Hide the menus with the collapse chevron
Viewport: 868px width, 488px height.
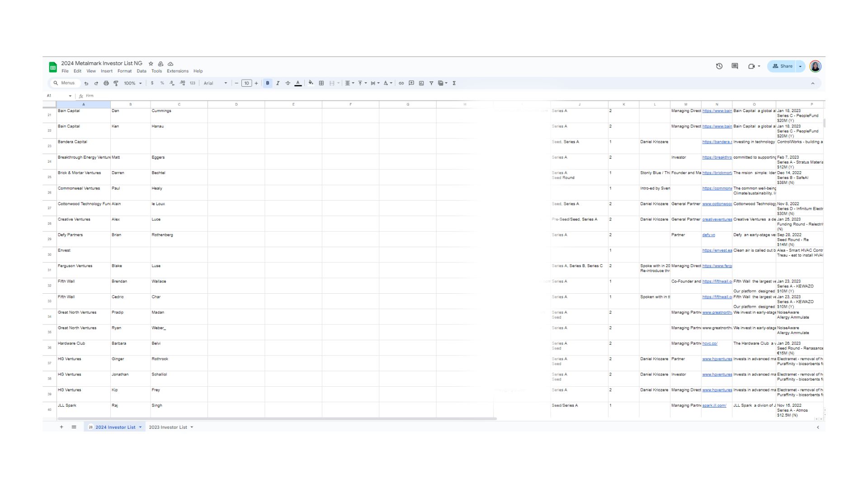point(813,83)
